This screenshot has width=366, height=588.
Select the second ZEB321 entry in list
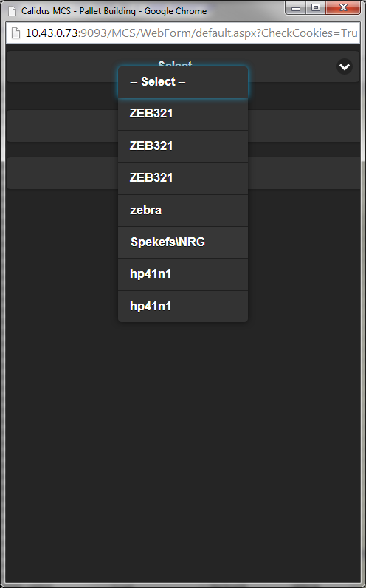[183, 146]
